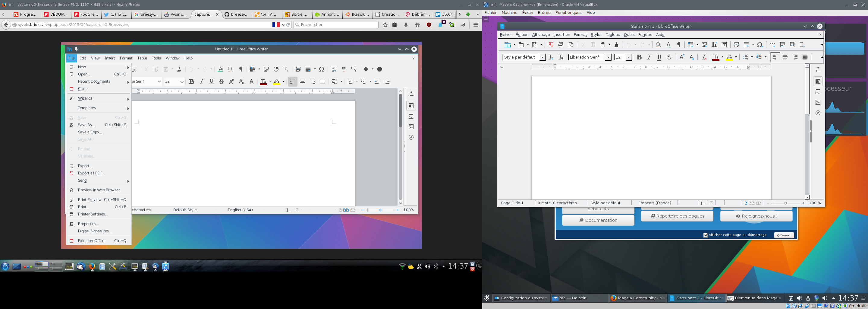
Task: Open the font color arrow in Sans nom 1
Action: click(722, 57)
